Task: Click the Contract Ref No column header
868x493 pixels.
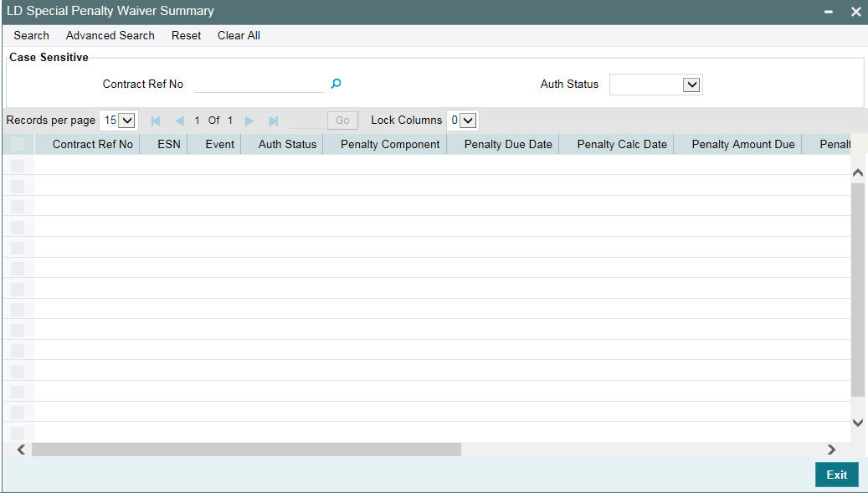Action: [87, 145]
